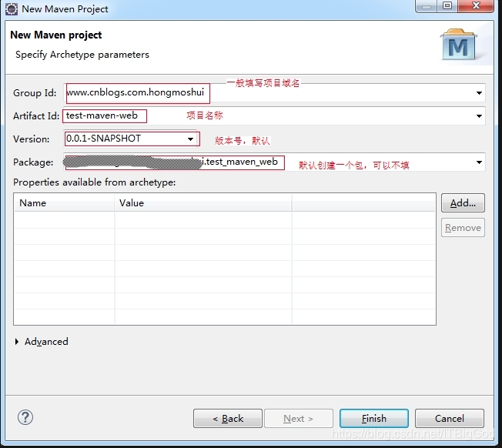The image size is (502, 448).
Task: Click the Next > button
Action: tap(299, 418)
